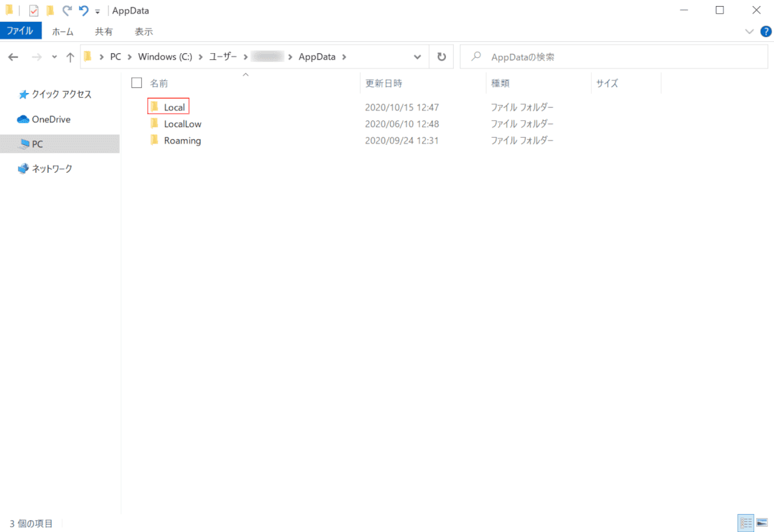Click the PC breadcrumb in address bar
Viewport: 774px width, 532px height.
coord(116,57)
